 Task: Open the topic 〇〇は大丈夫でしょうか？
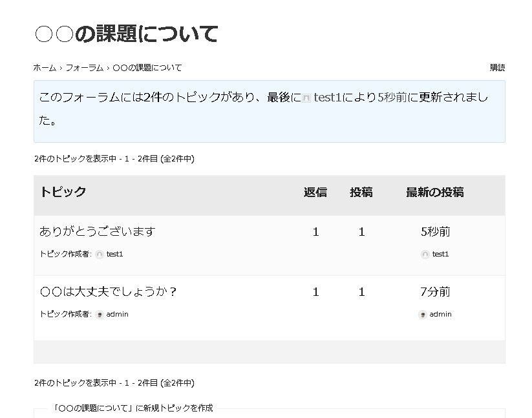pos(109,292)
